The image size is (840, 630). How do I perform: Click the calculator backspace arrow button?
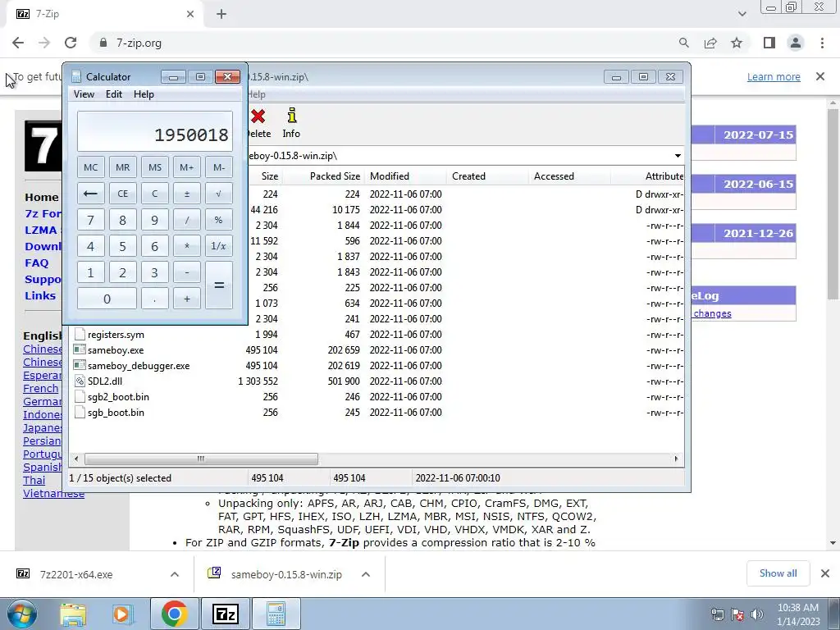[90, 194]
